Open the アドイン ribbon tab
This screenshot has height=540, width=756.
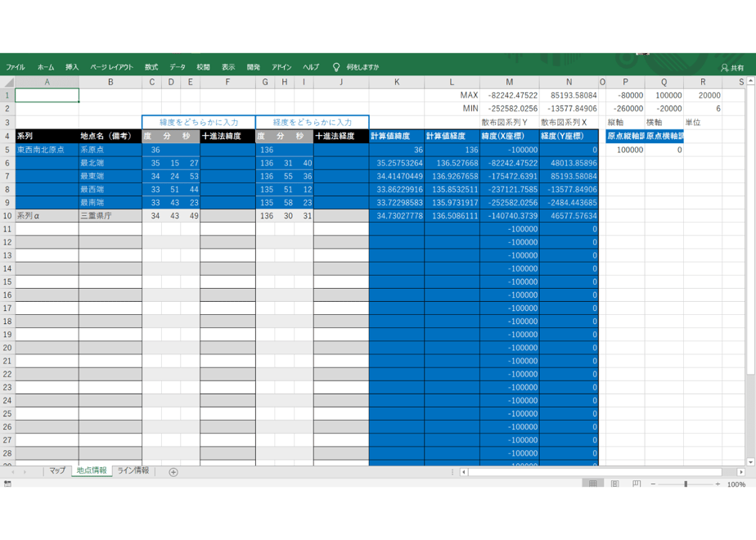(x=281, y=67)
